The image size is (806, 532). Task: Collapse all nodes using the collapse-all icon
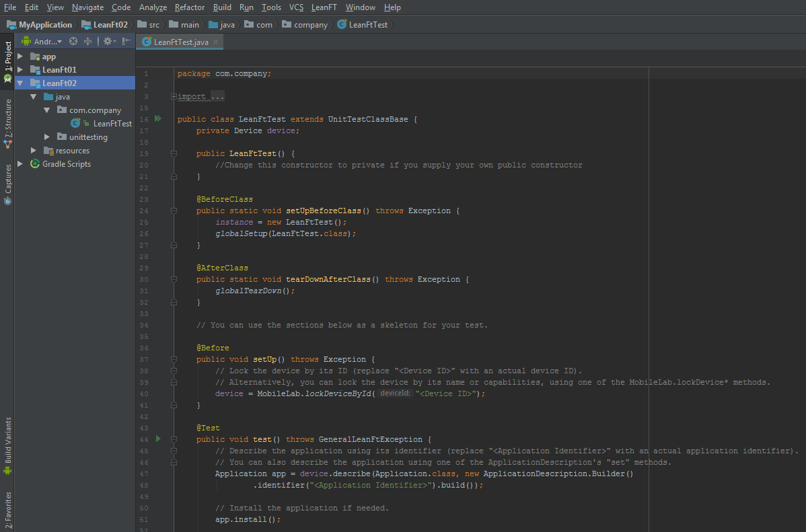[87, 40]
